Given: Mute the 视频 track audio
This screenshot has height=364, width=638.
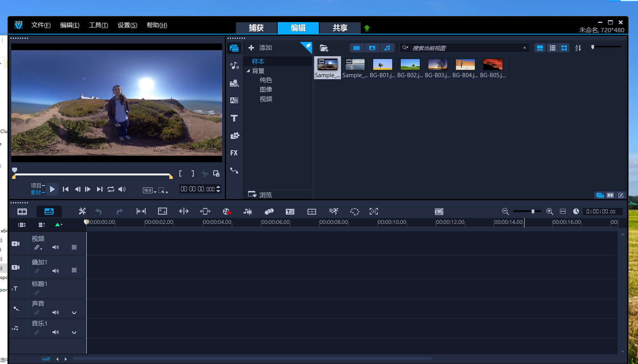Looking at the screenshot, I should (56, 247).
